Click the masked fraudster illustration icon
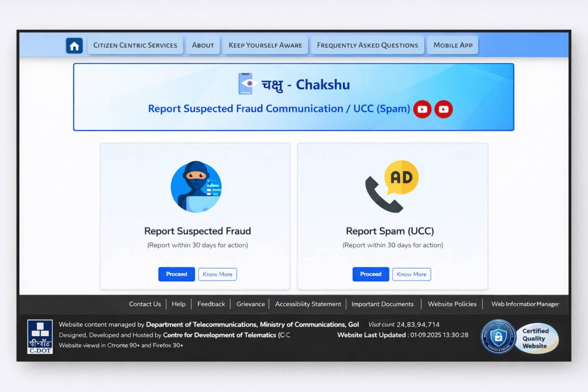588x392 pixels. coord(196,187)
